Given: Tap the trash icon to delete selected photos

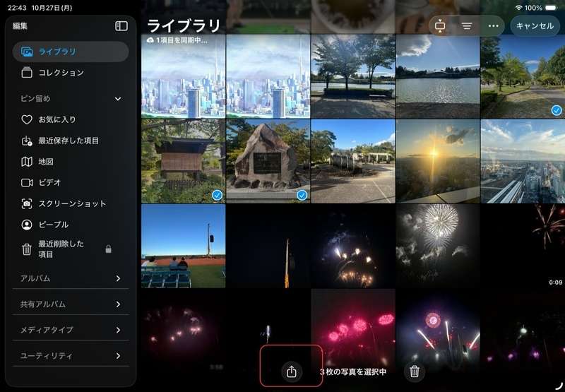Looking at the screenshot, I should pos(415,371).
